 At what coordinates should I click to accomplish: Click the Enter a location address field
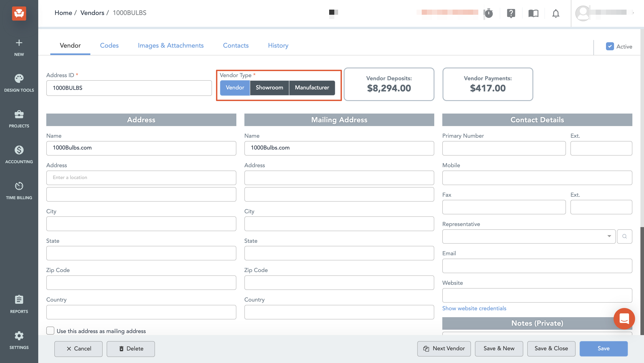141,178
